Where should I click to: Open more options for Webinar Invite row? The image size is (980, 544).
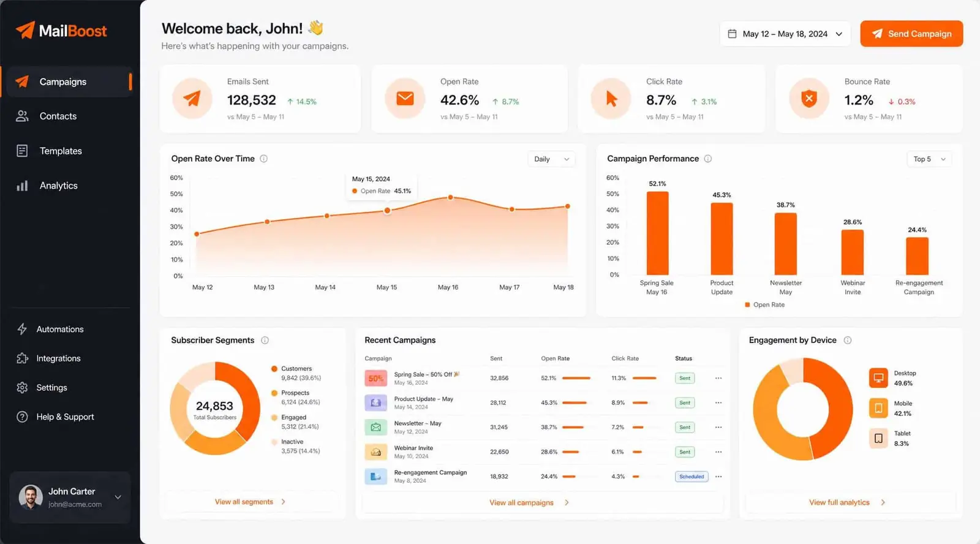tap(718, 451)
